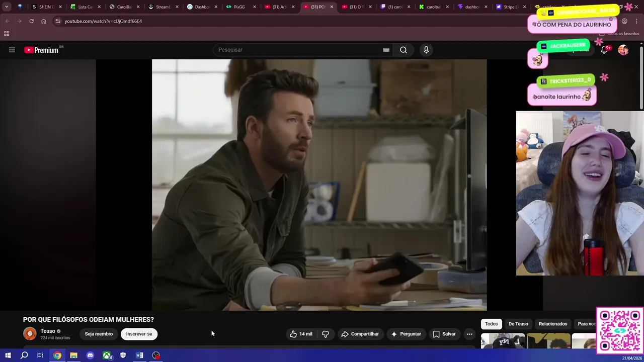Switch to the SHEIN tab

pos(45,7)
